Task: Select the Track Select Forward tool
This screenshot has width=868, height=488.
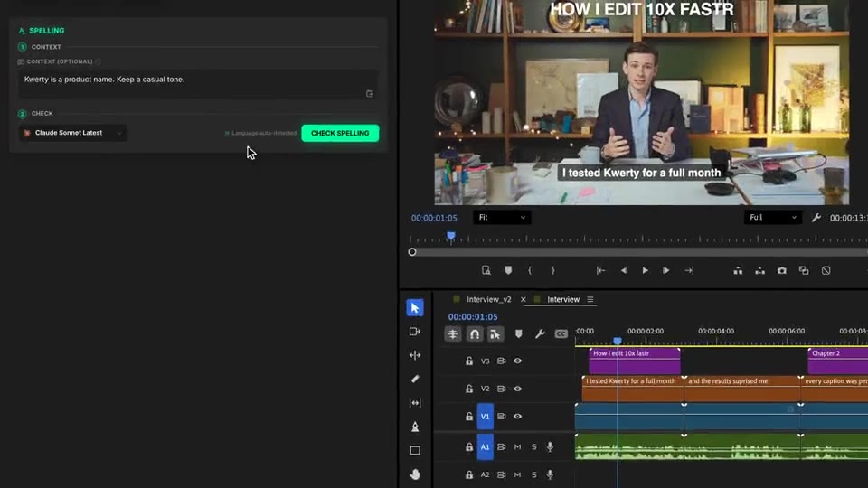Action: point(415,332)
